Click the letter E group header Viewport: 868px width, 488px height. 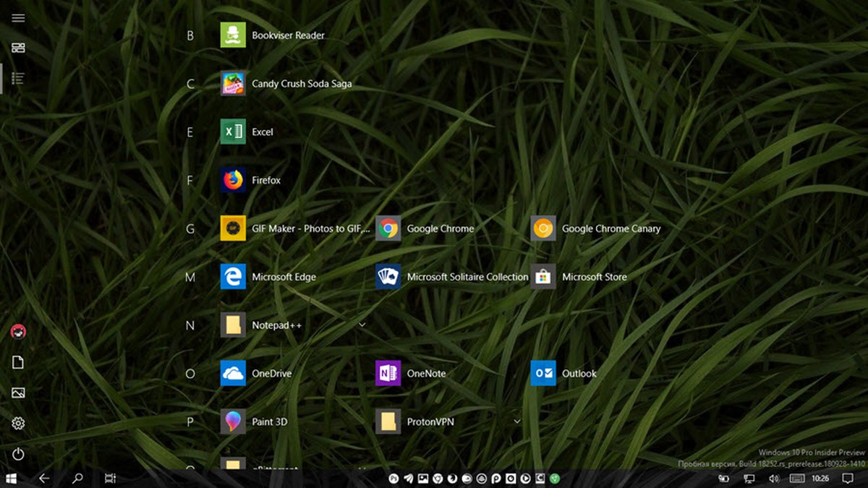tap(190, 132)
